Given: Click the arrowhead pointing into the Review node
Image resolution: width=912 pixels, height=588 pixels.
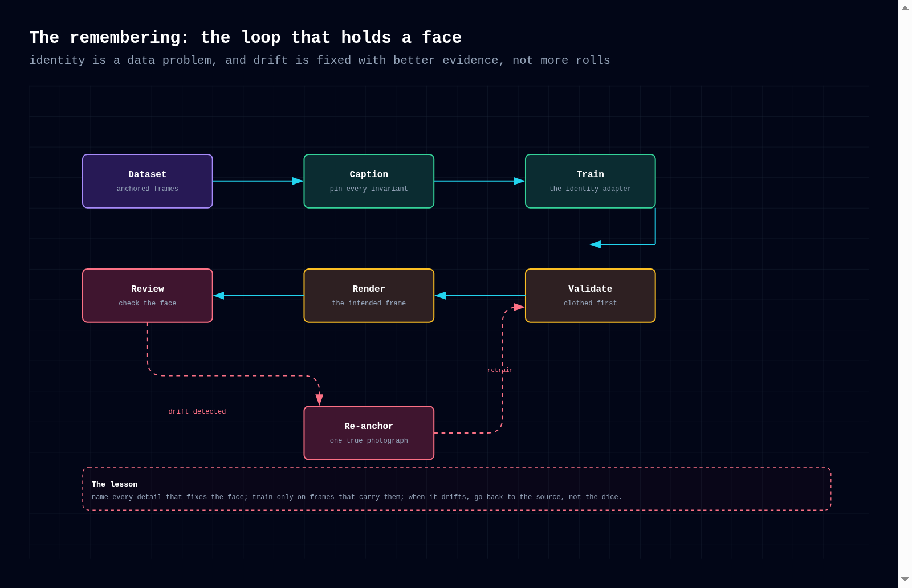Looking at the screenshot, I should click(219, 296).
